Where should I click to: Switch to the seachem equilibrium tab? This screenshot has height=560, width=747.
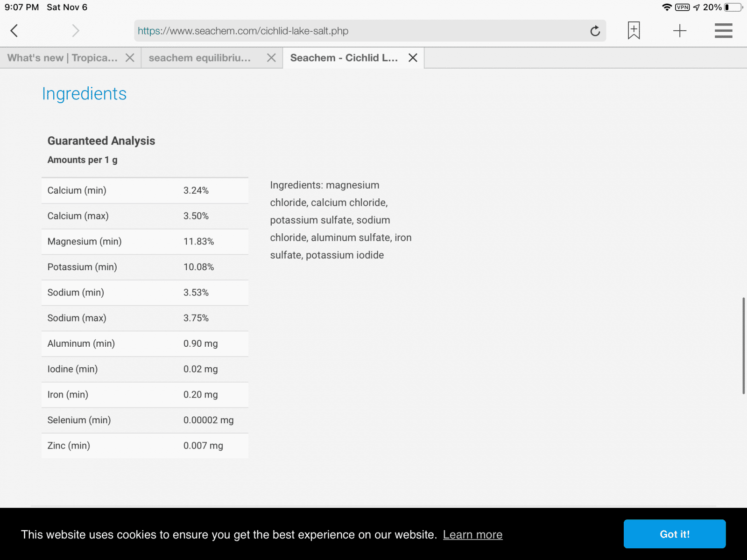[x=200, y=58]
